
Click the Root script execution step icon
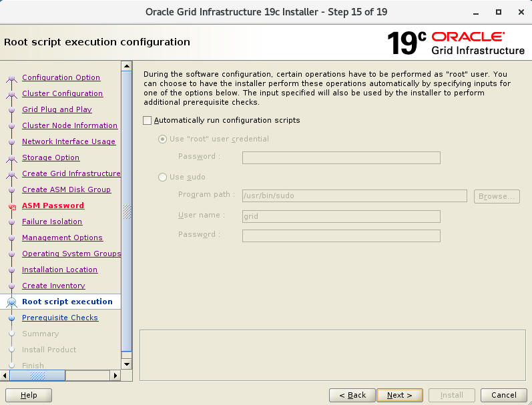[x=11, y=302]
